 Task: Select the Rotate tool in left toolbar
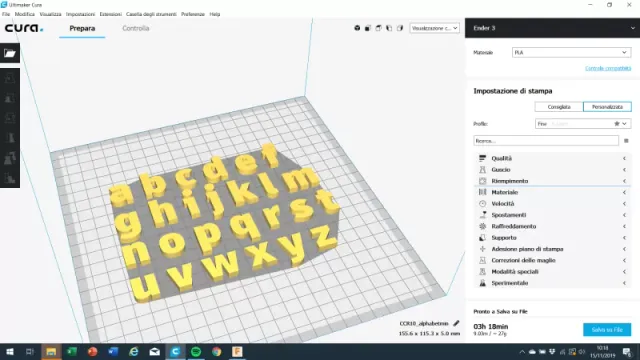(x=10, y=118)
